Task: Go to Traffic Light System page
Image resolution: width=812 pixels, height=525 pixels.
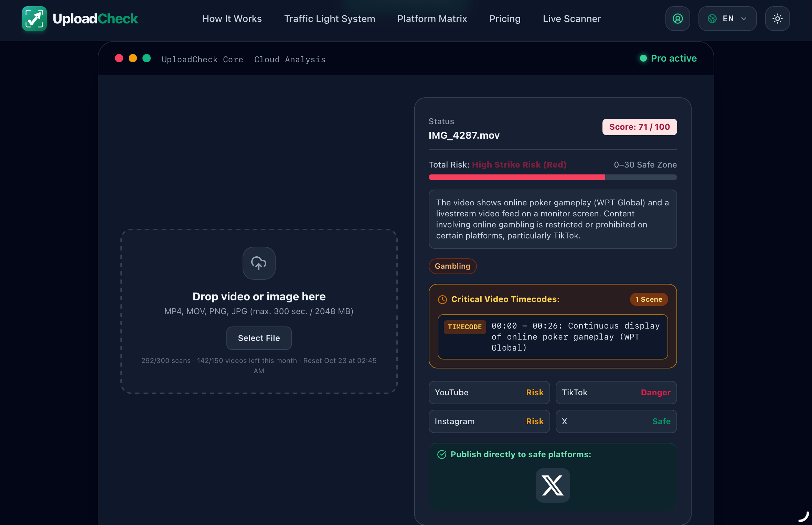Action: tap(329, 19)
